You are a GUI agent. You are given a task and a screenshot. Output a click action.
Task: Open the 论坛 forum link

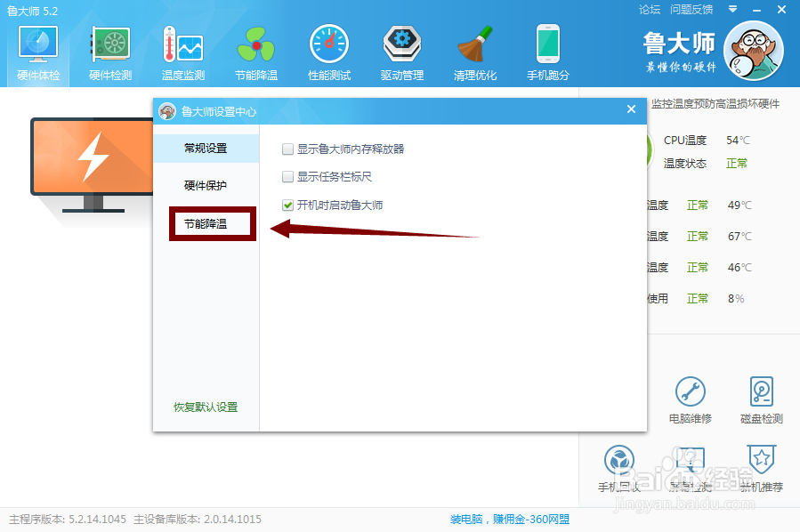click(x=650, y=10)
